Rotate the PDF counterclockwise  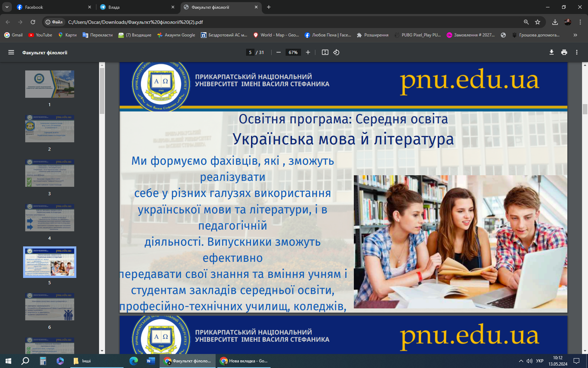(x=336, y=52)
